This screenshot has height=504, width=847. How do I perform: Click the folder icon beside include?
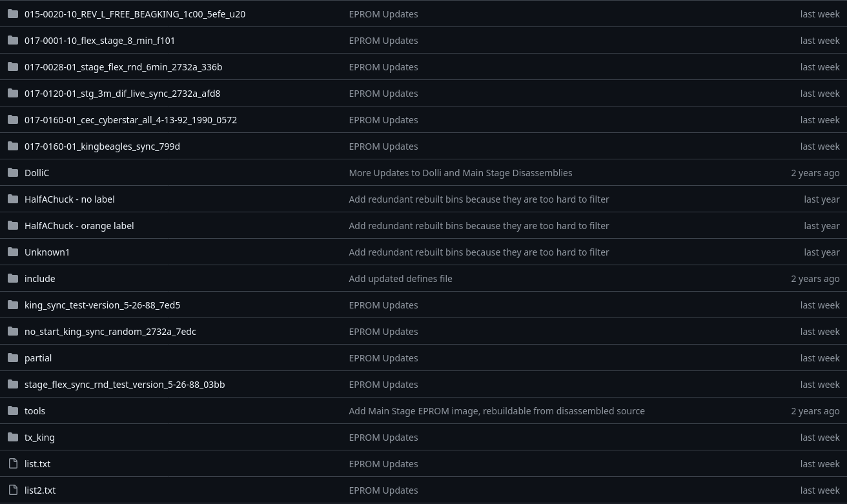click(13, 278)
